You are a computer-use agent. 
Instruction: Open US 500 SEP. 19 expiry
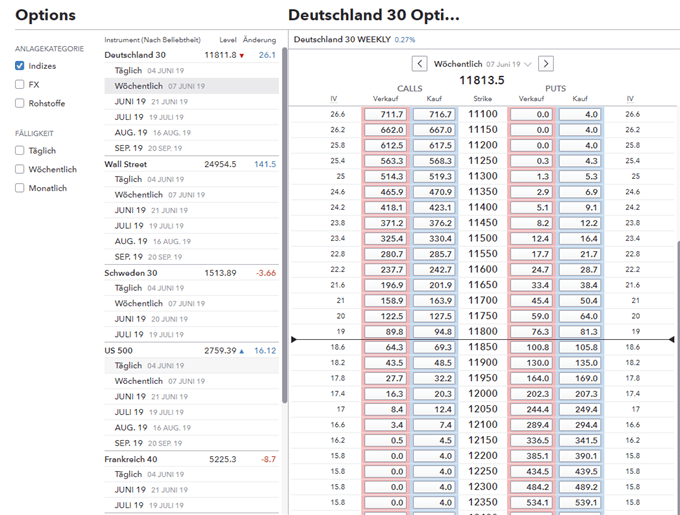point(191,443)
